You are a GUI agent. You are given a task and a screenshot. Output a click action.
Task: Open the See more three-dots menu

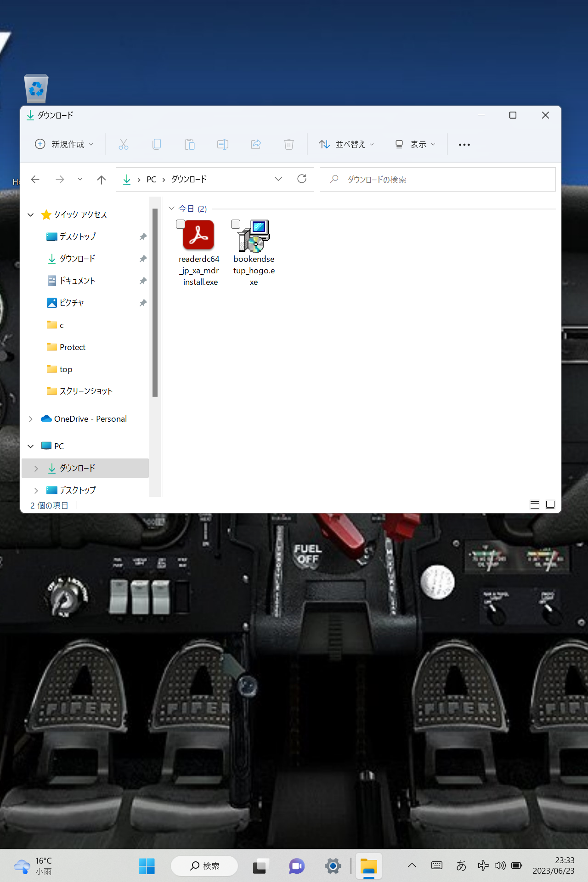[x=464, y=144]
